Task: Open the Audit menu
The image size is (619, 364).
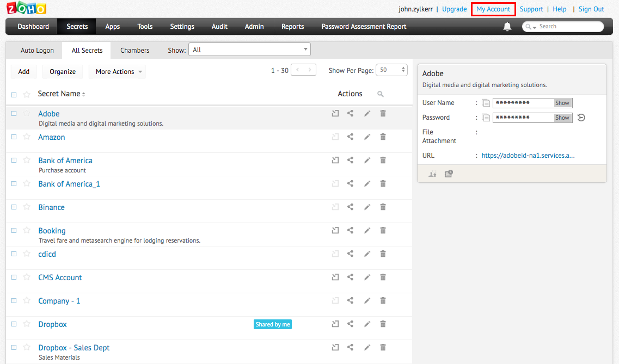Action: pos(219,27)
